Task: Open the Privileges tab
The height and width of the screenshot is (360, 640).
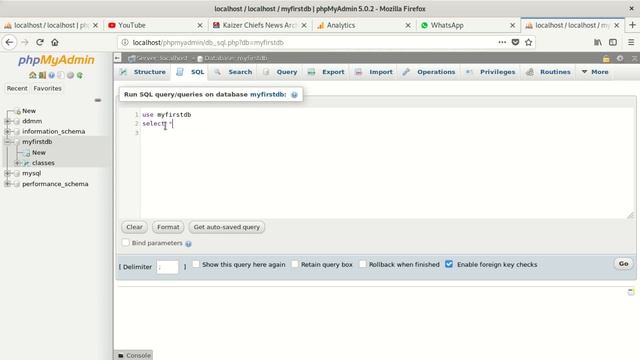Action: click(491, 72)
